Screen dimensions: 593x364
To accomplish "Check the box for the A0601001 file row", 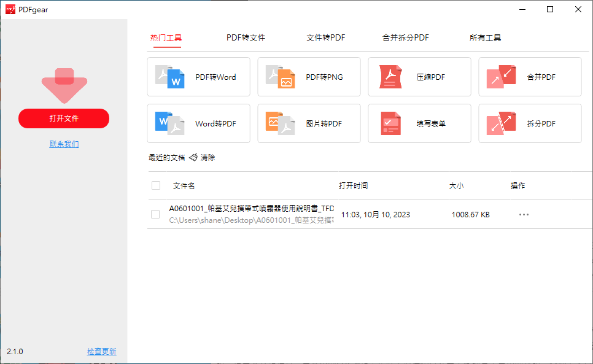I will (155, 214).
